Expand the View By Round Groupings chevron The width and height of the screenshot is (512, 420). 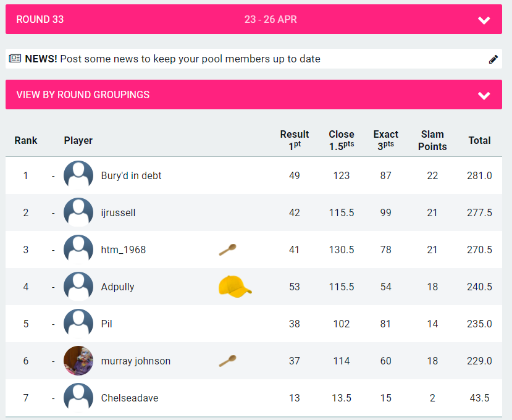coord(484,95)
